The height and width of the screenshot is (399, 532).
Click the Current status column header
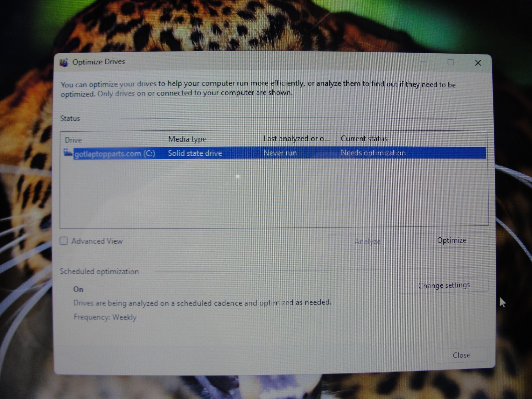[x=364, y=139]
